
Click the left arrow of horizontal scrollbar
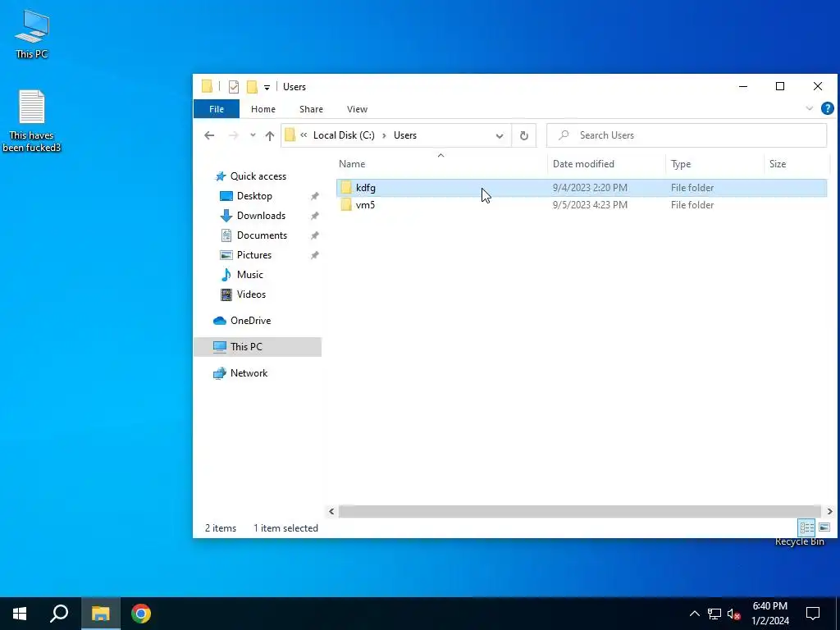(x=331, y=511)
